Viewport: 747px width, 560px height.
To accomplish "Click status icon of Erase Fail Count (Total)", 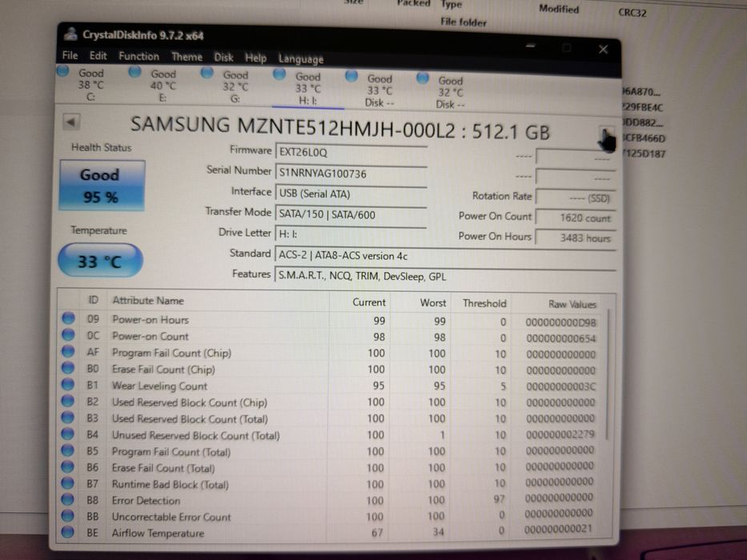I will pyautogui.click(x=68, y=466).
